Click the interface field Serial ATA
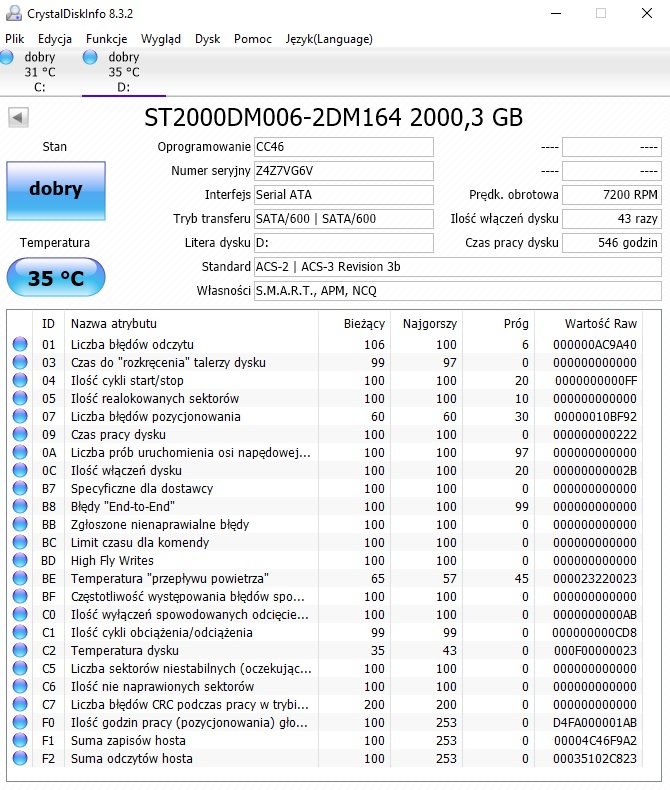Image resolution: width=670 pixels, height=790 pixels. pyautogui.click(x=344, y=194)
